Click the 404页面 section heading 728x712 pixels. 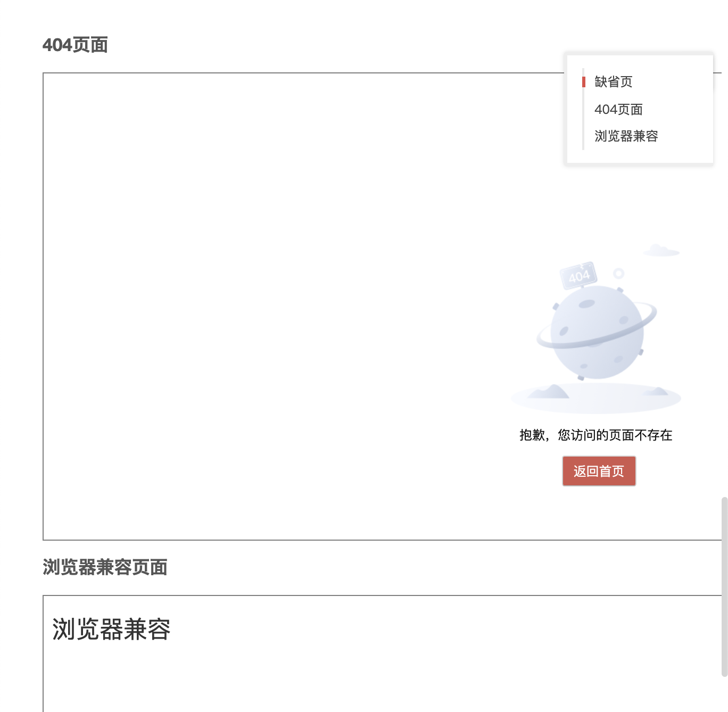point(75,45)
